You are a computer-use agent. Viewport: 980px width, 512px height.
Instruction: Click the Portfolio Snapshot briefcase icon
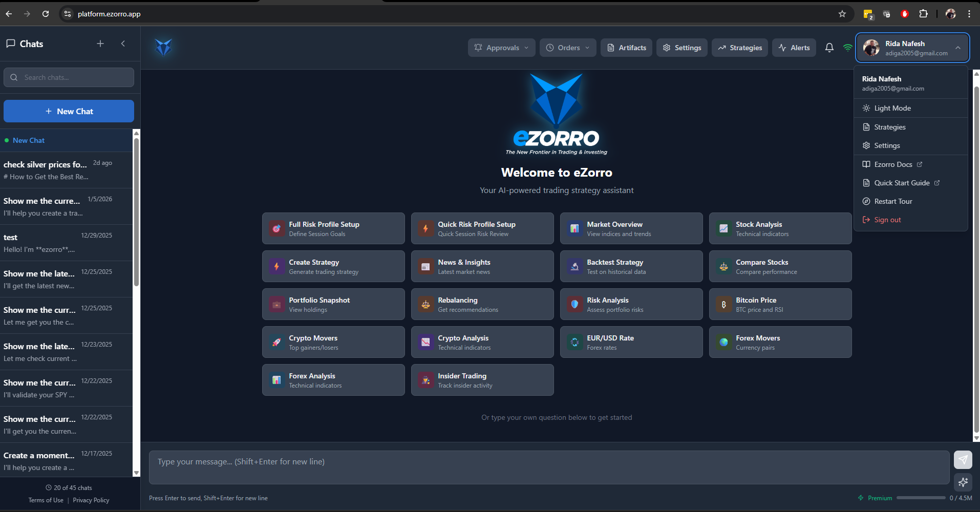276,304
